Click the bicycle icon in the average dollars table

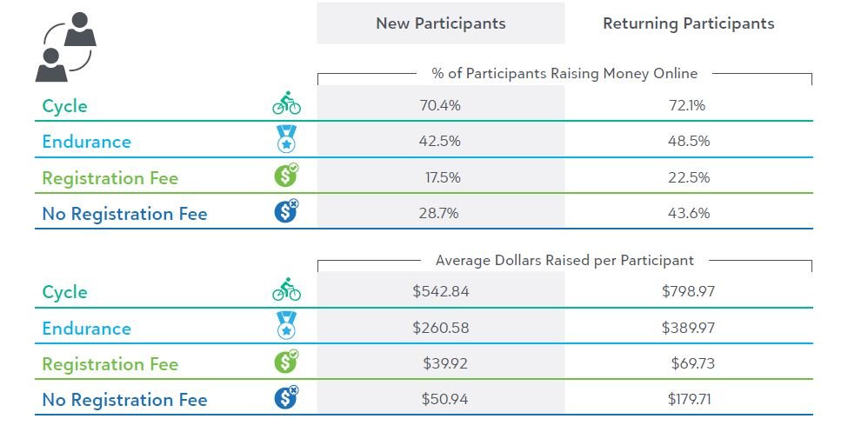(x=286, y=290)
